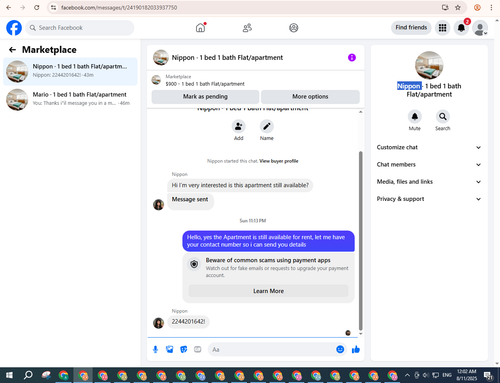The image size is (500, 383).
Task: Open the Friends icon in top navigation
Action: (247, 28)
